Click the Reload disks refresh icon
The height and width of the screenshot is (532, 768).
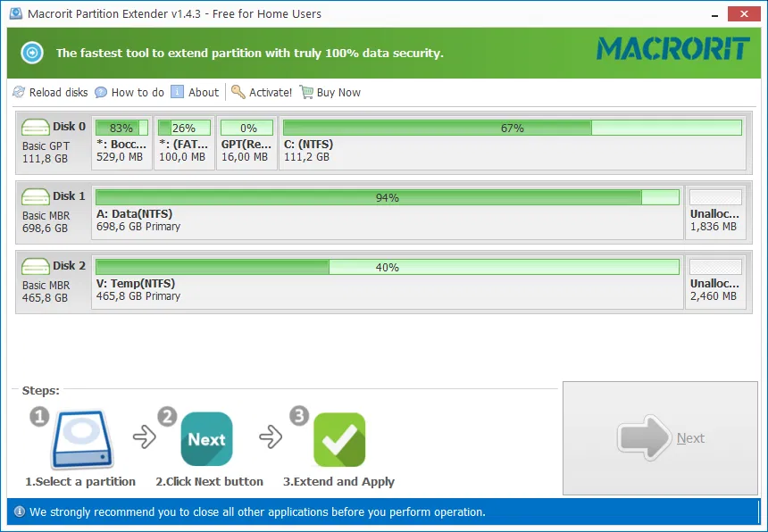pyautogui.click(x=19, y=92)
